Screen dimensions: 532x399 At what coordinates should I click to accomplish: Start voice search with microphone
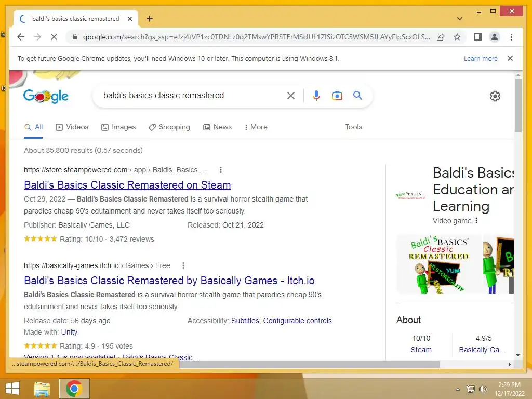point(316,96)
